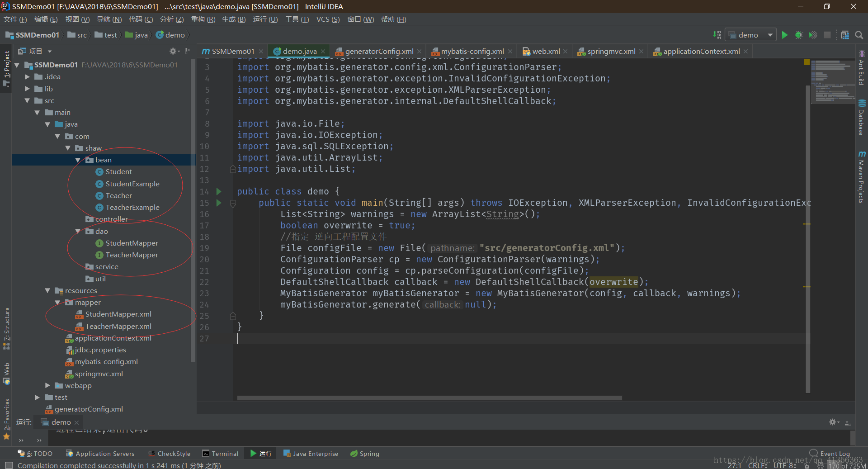868x469 pixels.
Task: Open the Structure tool window stripe
Action: coord(6,329)
